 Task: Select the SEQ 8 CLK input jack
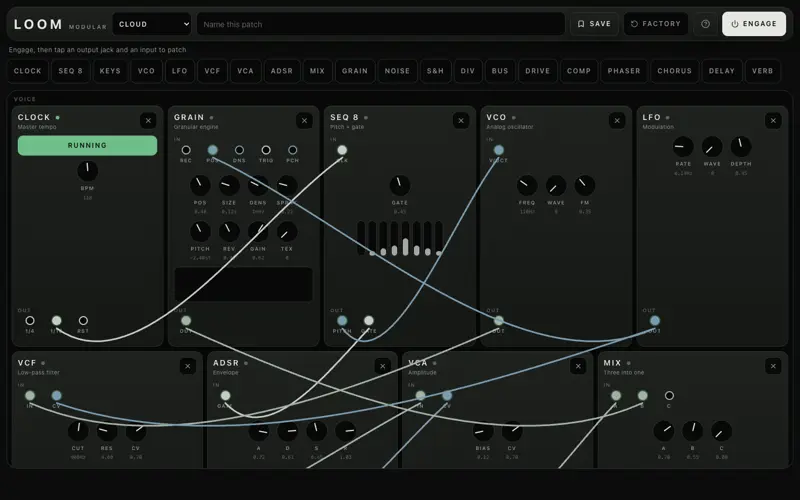(342, 150)
